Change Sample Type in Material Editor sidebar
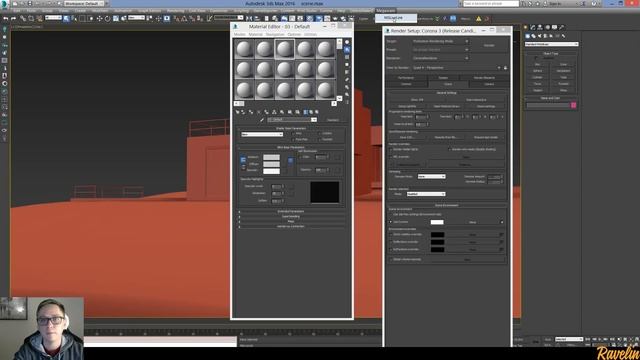640x360 pixels. pos(347,42)
